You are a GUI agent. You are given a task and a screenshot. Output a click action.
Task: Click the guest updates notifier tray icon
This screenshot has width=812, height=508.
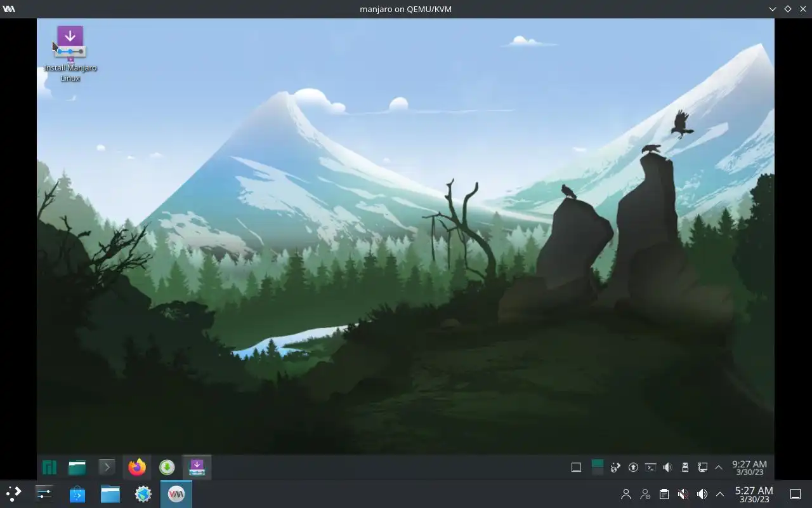(633, 468)
